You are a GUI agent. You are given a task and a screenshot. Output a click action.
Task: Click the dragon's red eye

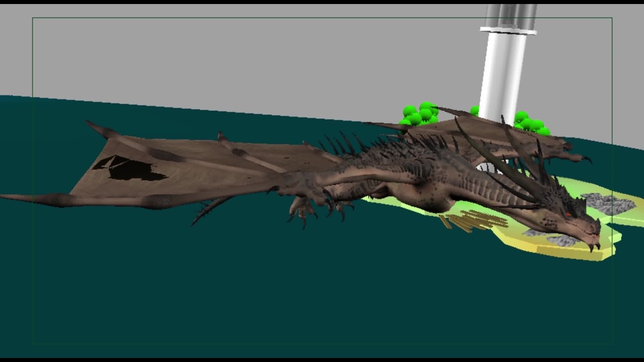tap(568, 215)
